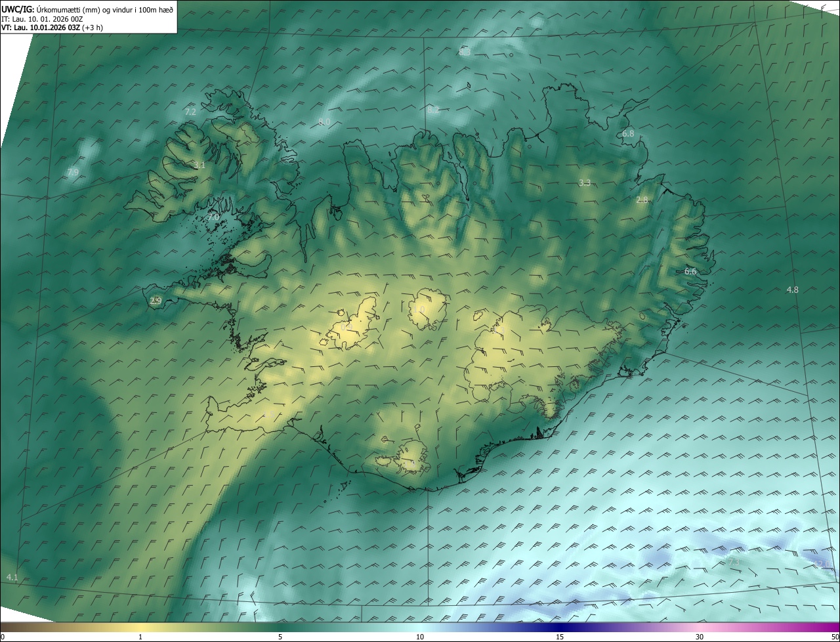Image resolution: width=840 pixels, height=642 pixels.
Task: Click the 8.2 value label
Action: [x=433, y=110]
